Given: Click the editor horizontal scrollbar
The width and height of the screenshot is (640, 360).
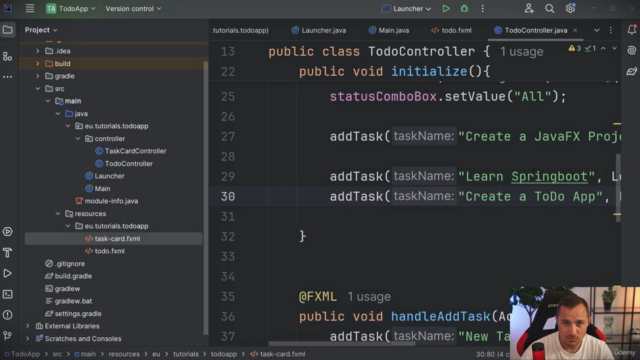Looking at the screenshot, I should pyautogui.click(x=342, y=344).
